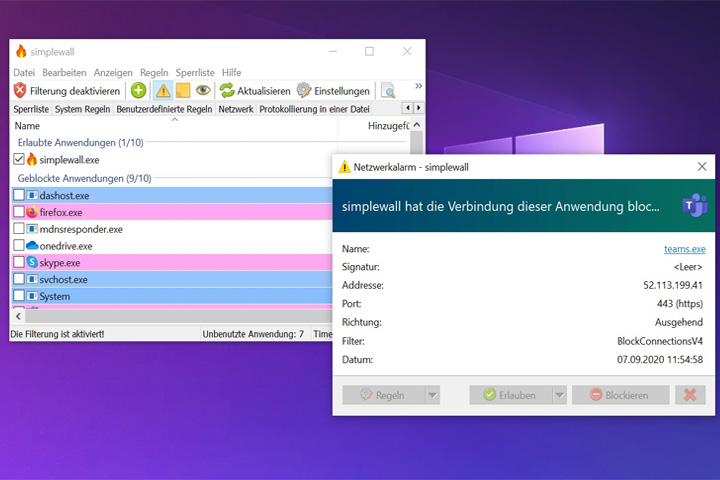Screen dimensions: 720x480
Task: Uncheck the simplewall.exe checkbox
Action: pyautogui.click(x=19, y=159)
